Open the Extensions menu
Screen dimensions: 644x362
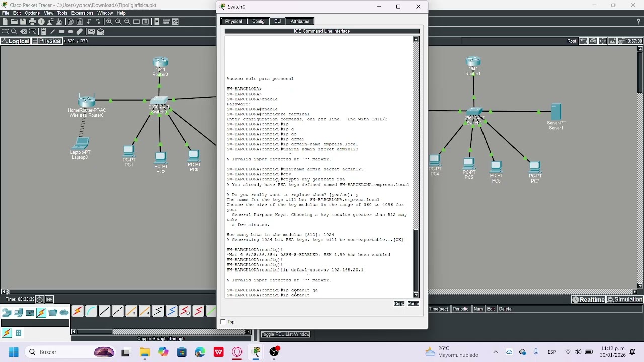(x=82, y=13)
